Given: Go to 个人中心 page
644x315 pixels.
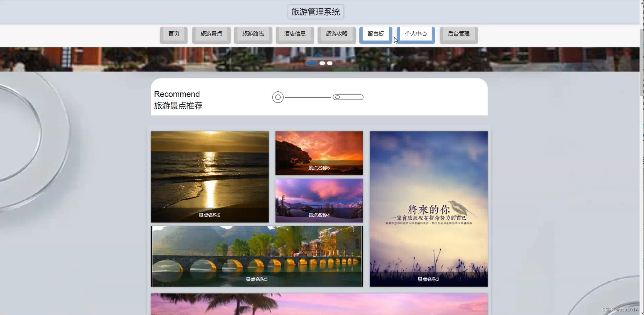Looking at the screenshot, I should pos(416,35).
